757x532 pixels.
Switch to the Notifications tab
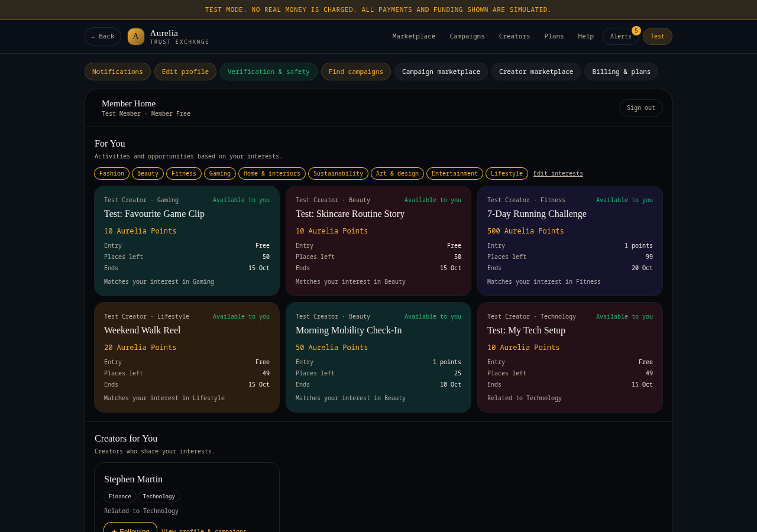(x=118, y=72)
